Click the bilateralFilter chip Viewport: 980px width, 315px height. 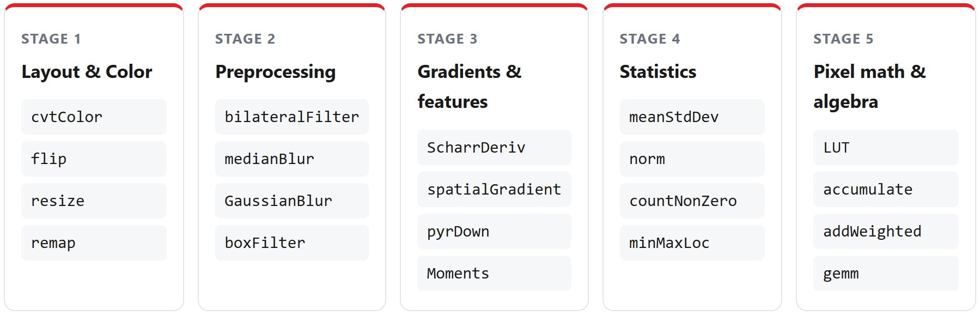point(292,117)
